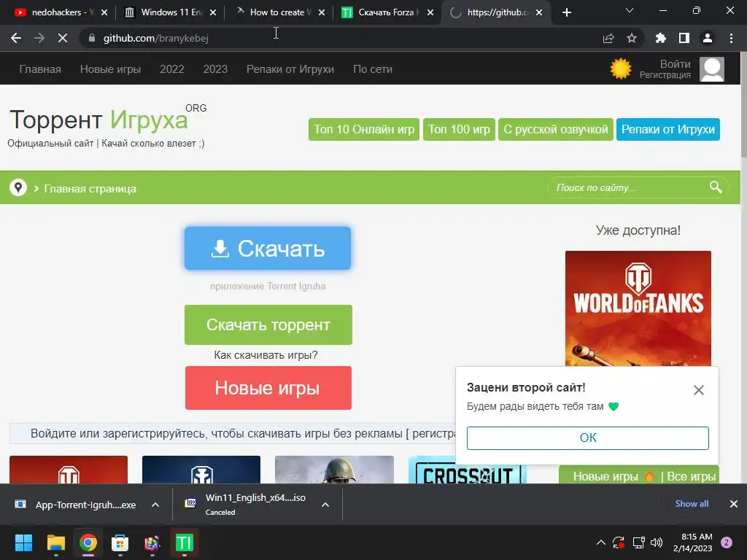
Task: Open the Новые игры nav menu item
Action: tap(111, 69)
